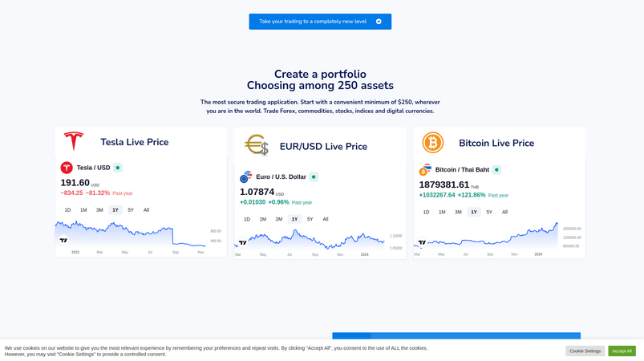644x361 pixels.
Task: Click the TradingView logo on Bitcoin chart
Action: click(x=422, y=242)
